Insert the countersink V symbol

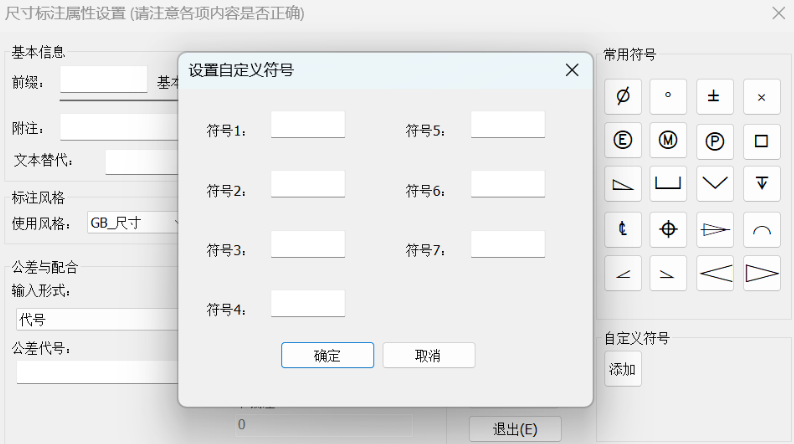pos(714,184)
